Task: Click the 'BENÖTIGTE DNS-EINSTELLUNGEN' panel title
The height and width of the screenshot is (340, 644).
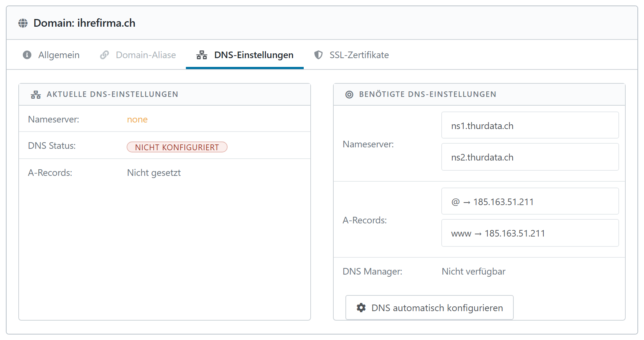Action: tap(428, 94)
